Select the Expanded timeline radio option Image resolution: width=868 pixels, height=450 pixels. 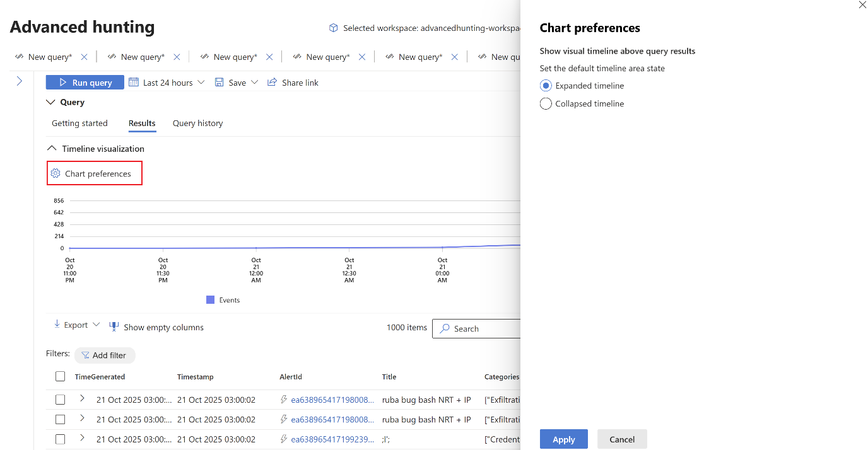pyautogui.click(x=546, y=86)
